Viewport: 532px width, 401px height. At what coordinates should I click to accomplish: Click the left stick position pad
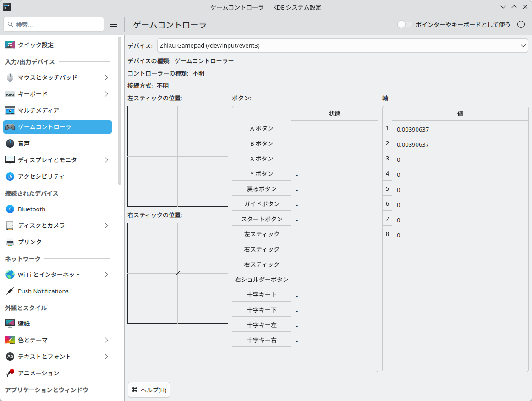pos(178,156)
